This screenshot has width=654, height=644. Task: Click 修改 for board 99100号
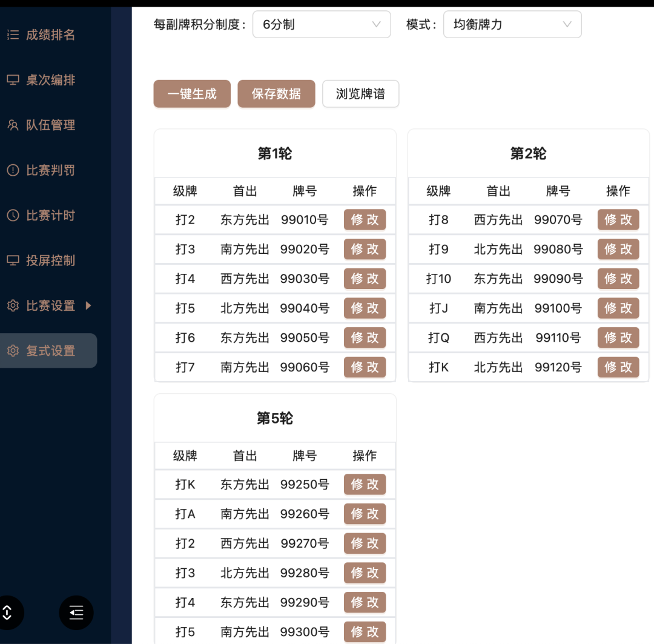pos(618,308)
